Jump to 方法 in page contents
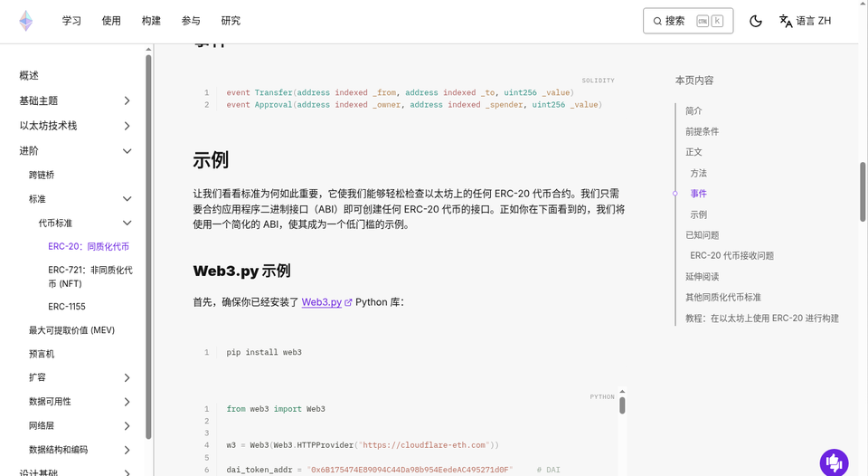 (x=699, y=173)
